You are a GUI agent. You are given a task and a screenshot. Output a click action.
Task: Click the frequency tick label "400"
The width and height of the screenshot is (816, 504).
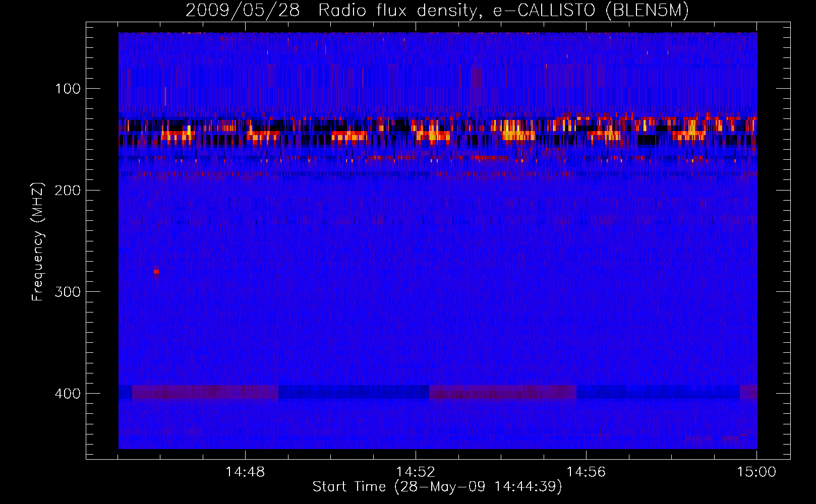68,394
